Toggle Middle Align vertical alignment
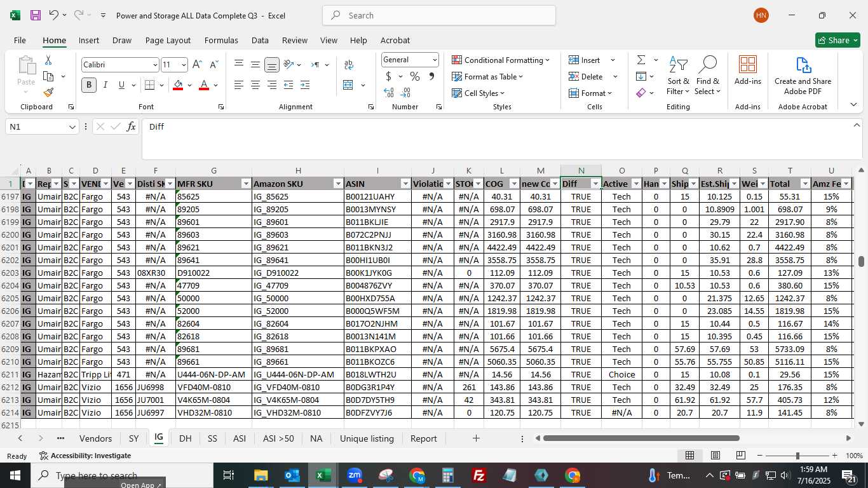The image size is (868, 488). click(x=255, y=65)
